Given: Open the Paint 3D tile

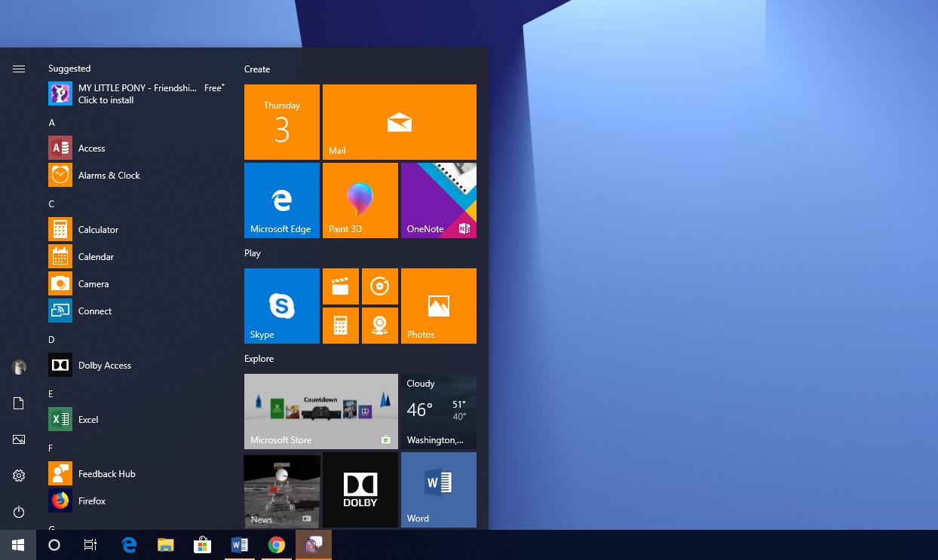Looking at the screenshot, I should click(x=360, y=200).
